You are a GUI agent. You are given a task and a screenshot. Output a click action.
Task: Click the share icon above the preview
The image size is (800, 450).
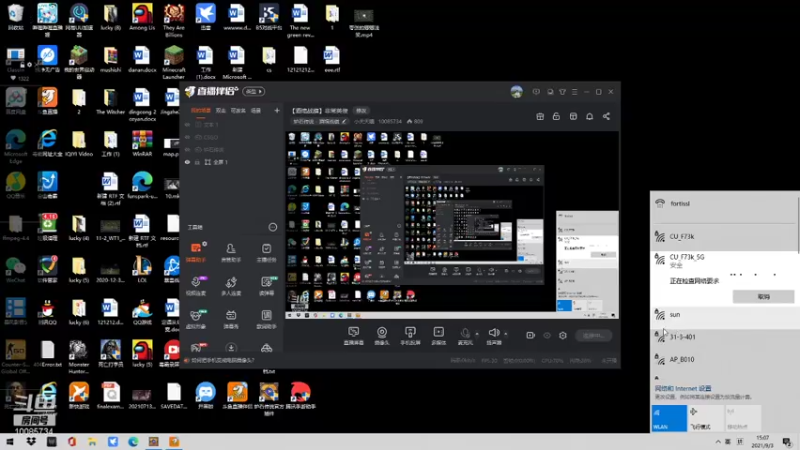606,116
